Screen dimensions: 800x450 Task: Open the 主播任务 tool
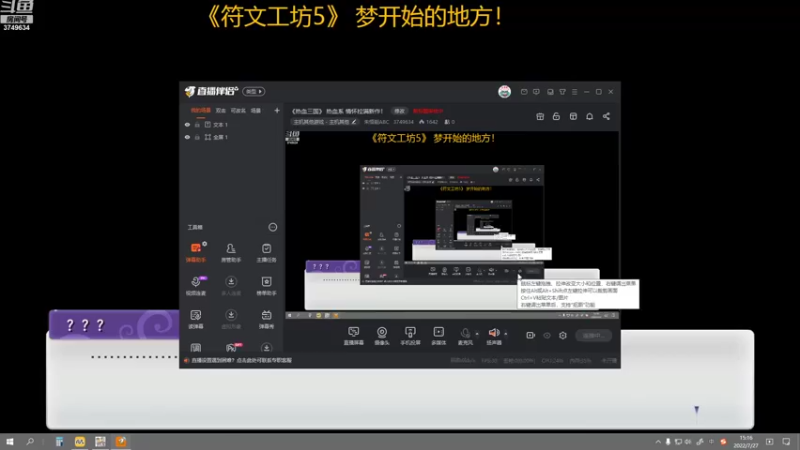click(266, 252)
